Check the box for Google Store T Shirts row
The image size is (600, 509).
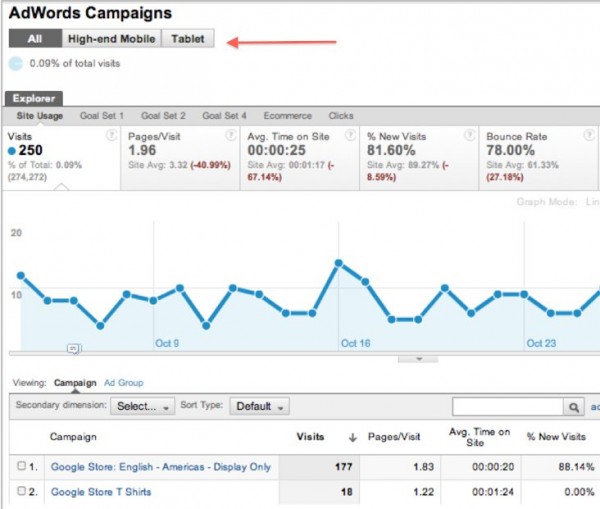22,491
